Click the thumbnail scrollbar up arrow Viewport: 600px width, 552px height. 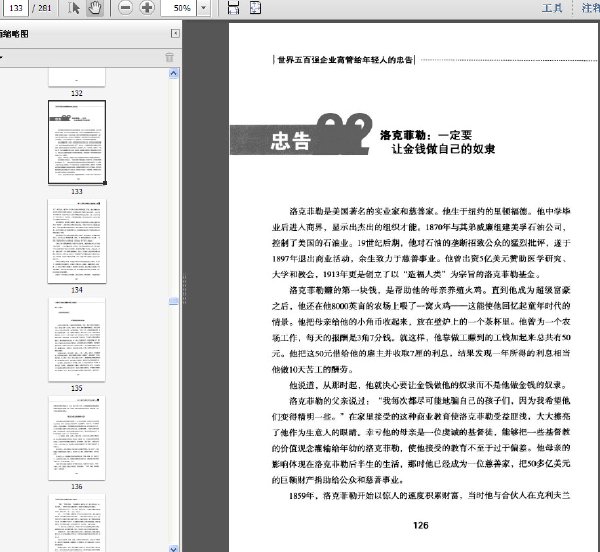click(173, 73)
